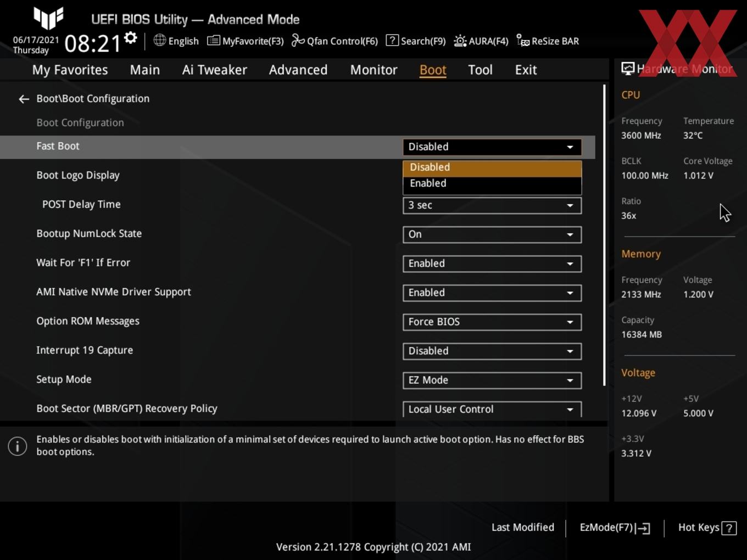Viewport: 747px width, 560px height.
Task: Select the Interrupt 19 Capture label
Action: point(85,350)
